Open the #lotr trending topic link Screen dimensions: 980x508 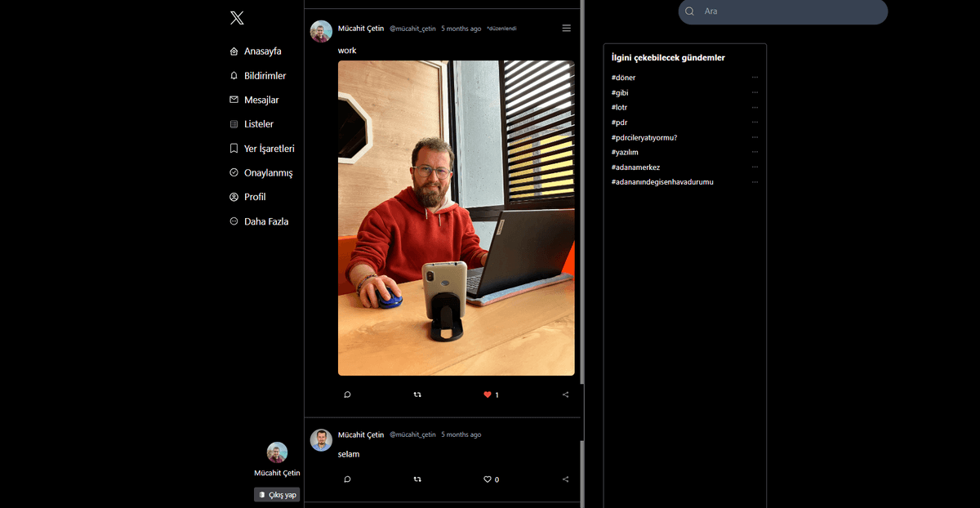click(x=619, y=107)
